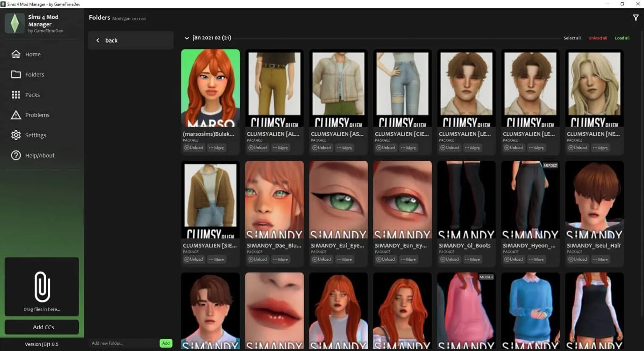Select the red lips SIMANDY thumbnail
Viewport: 644px width, 351px height.
(x=275, y=311)
